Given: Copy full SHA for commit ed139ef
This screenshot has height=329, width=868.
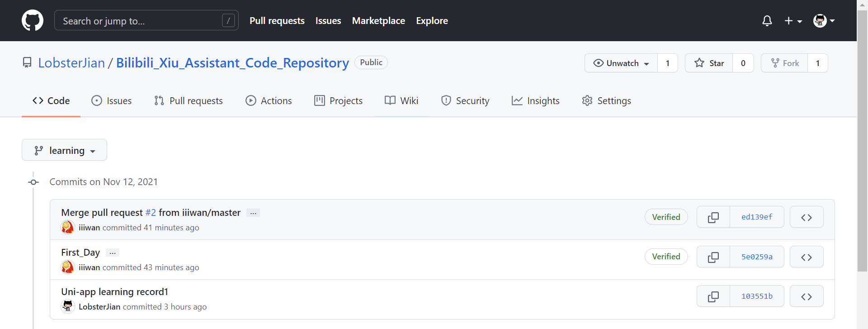Looking at the screenshot, I should coord(713,217).
